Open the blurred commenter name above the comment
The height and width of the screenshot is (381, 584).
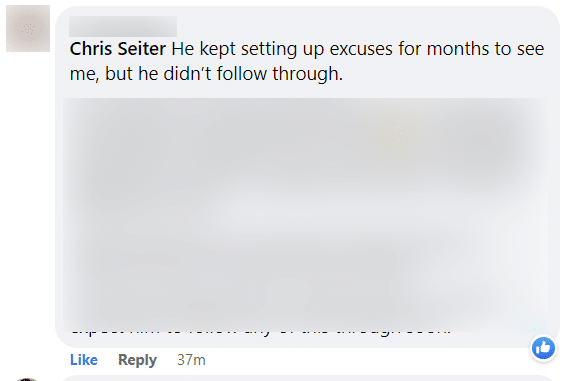pos(123,26)
